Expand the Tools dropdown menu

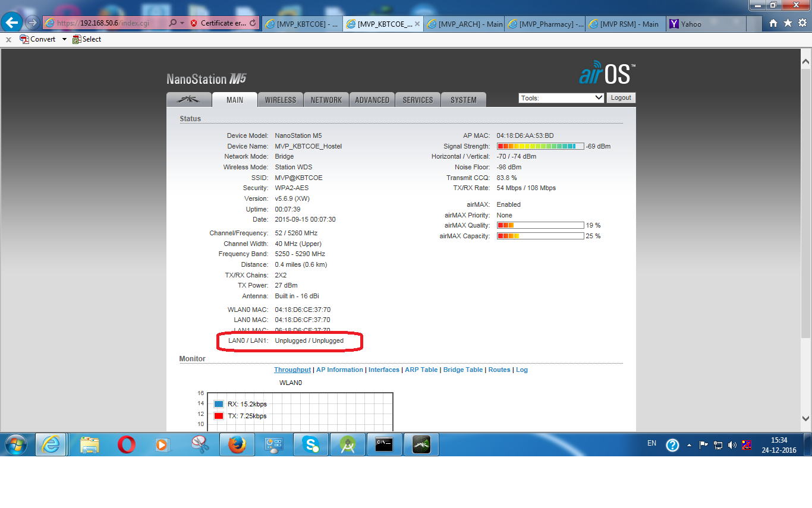click(x=561, y=98)
